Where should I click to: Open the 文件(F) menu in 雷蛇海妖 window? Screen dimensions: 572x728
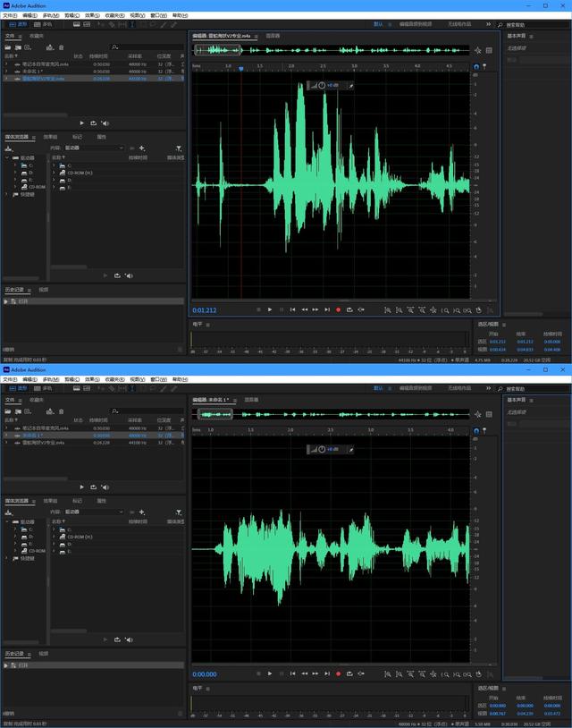[x=10, y=15]
